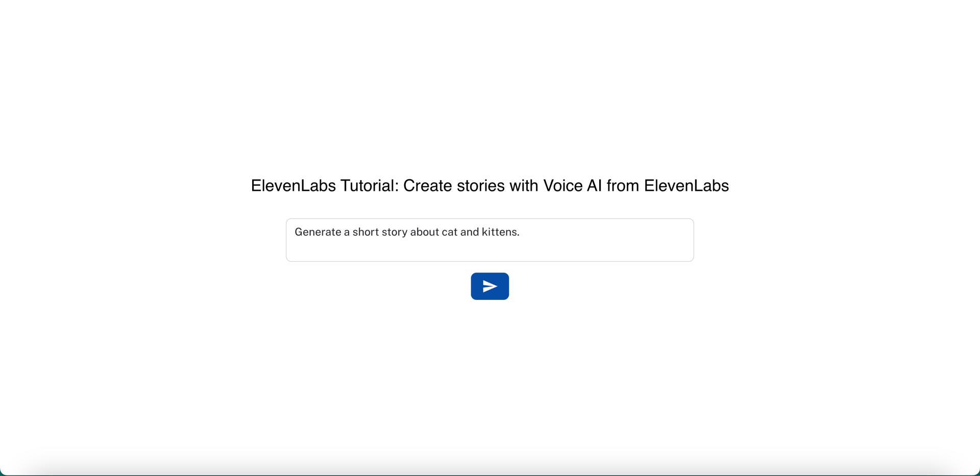The width and height of the screenshot is (980, 476).
Task: Click "ElevenLabs" right before "Tutorial:"
Action: click(293, 186)
